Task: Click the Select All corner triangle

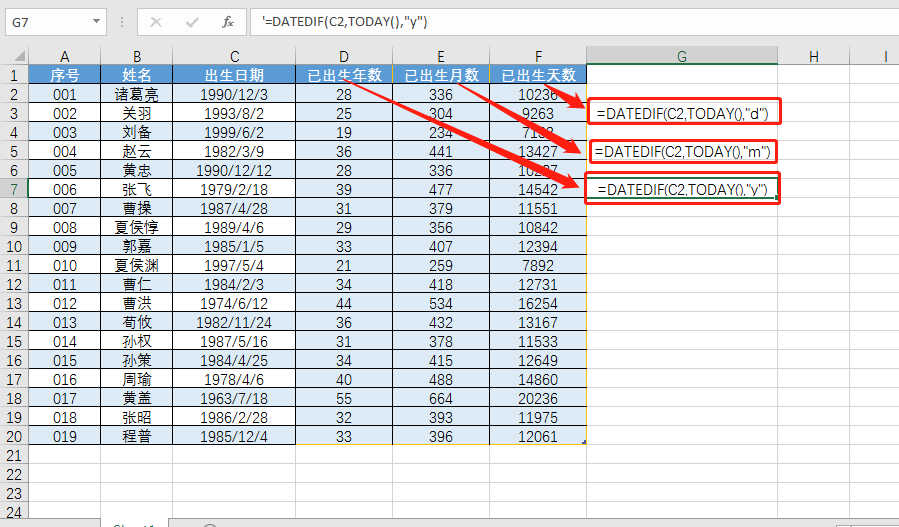Action: [14, 56]
